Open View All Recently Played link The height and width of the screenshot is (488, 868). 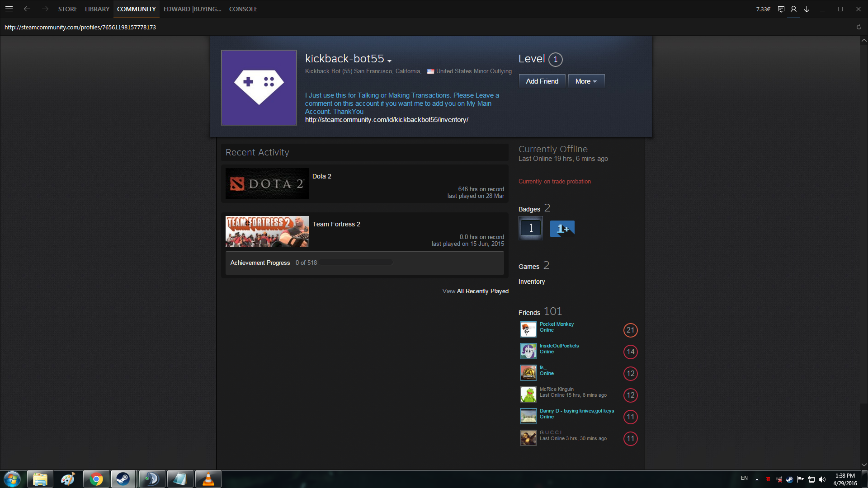pyautogui.click(x=475, y=291)
